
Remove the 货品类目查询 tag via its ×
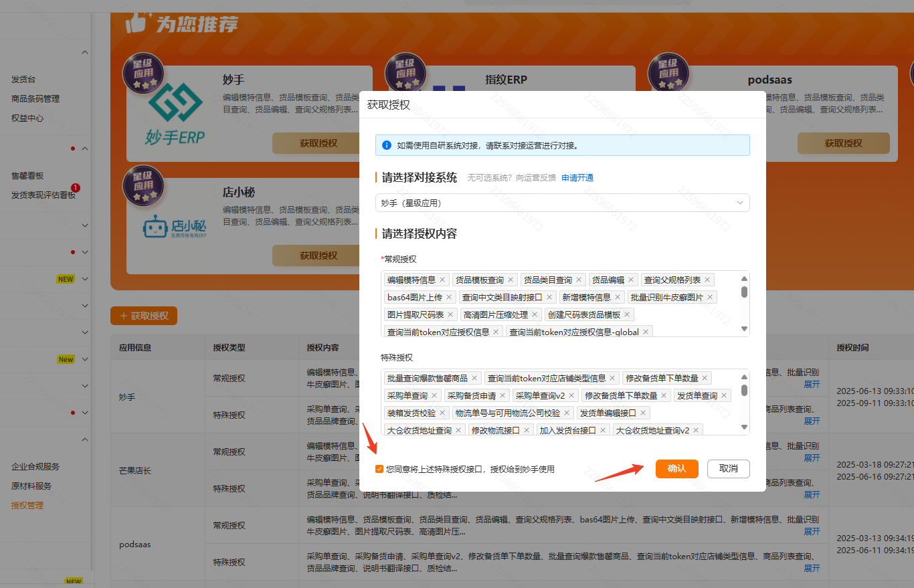click(x=579, y=280)
